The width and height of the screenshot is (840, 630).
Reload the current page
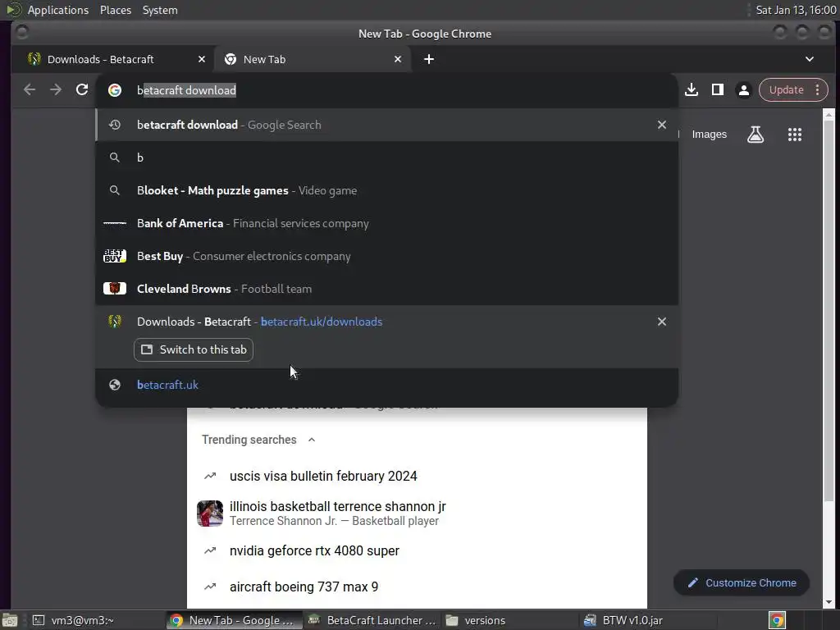pos(82,90)
